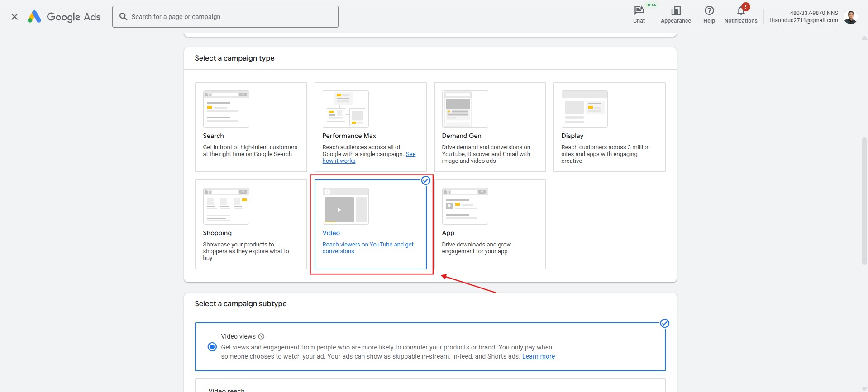868x392 pixels.
Task: Click the help icon beside Video views
Action: 261,336
